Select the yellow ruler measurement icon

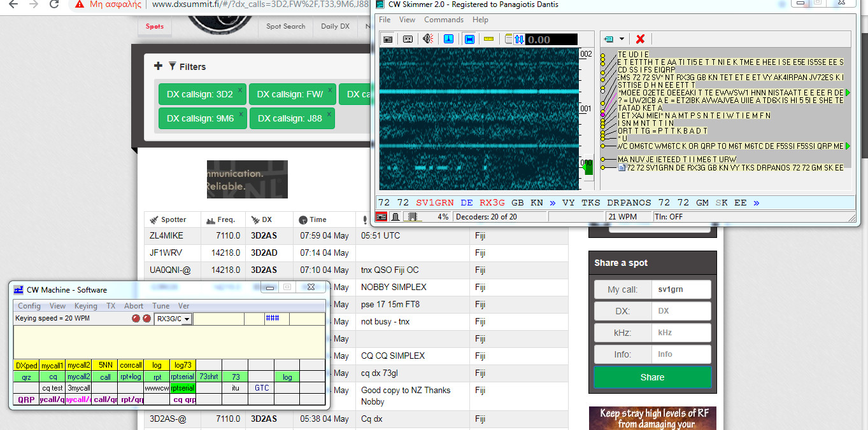[x=489, y=39]
